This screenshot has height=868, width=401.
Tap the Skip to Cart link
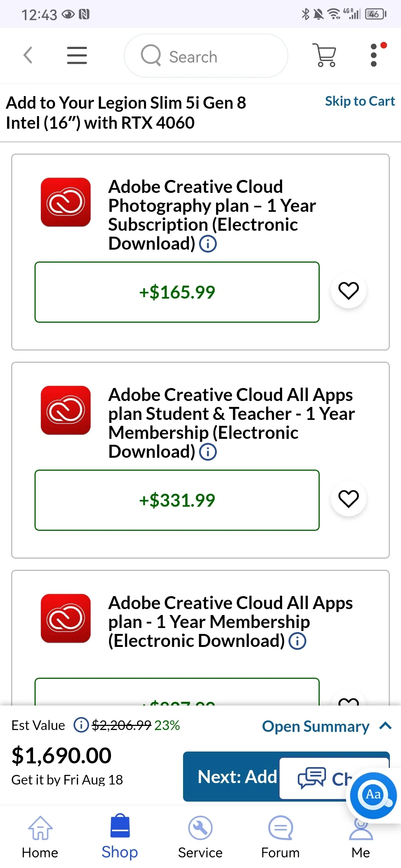(x=359, y=101)
